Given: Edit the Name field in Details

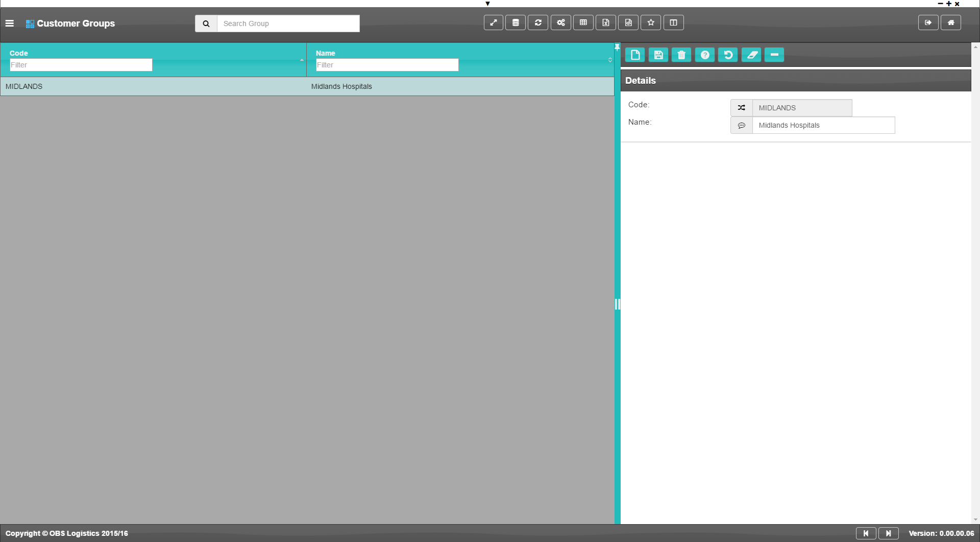Looking at the screenshot, I should [824, 125].
